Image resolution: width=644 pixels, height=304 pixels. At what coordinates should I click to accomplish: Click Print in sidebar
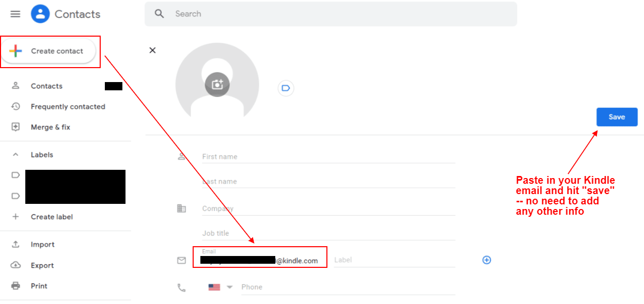click(x=39, y=286)
